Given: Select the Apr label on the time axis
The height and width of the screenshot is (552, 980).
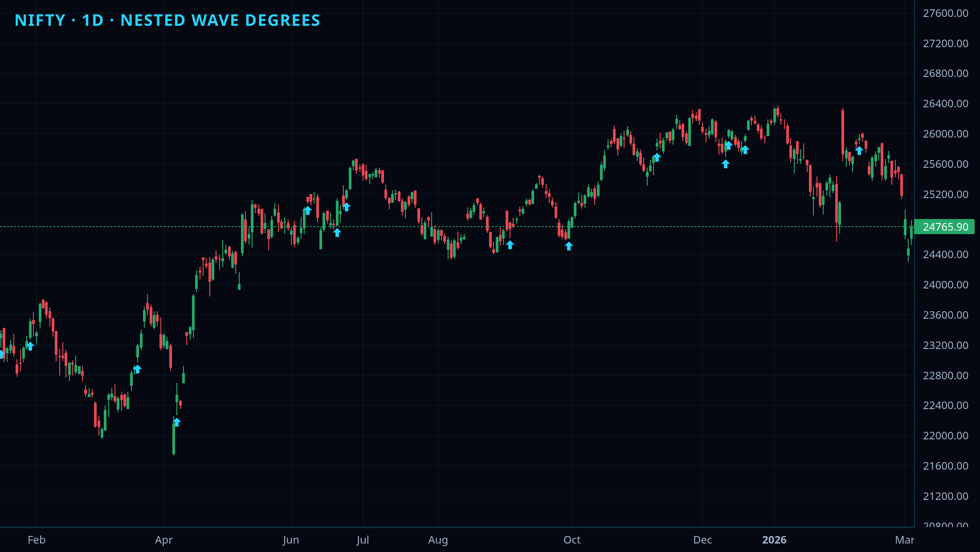Looking at the screenshot, I should tap(164, 540).
